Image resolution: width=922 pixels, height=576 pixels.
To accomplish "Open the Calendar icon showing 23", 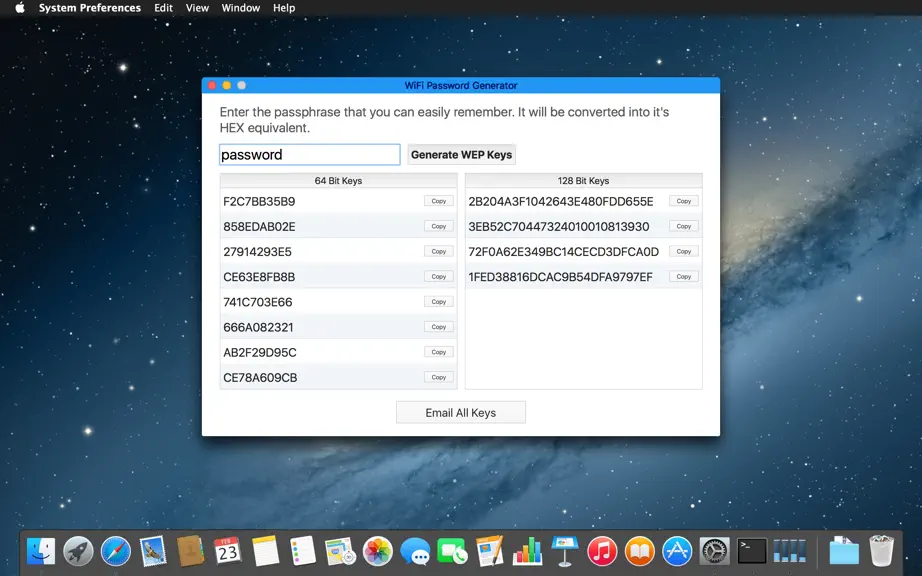I will click(x=228, y=551).
